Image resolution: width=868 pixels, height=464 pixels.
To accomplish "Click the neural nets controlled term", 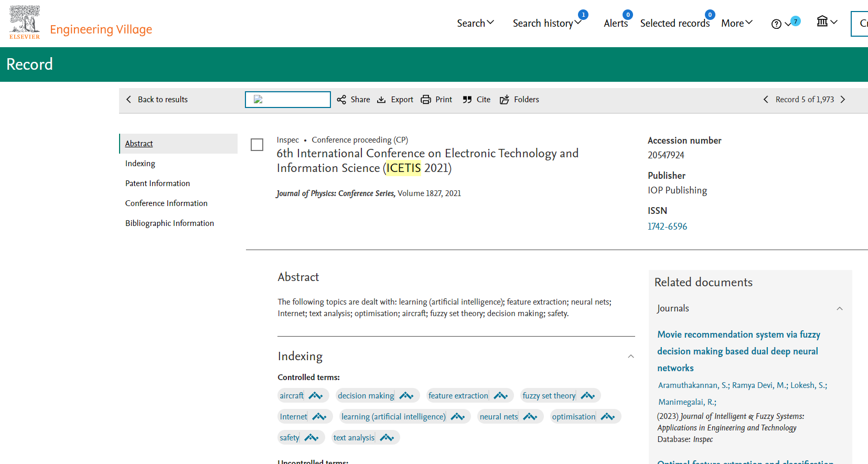I will (499, 417).
